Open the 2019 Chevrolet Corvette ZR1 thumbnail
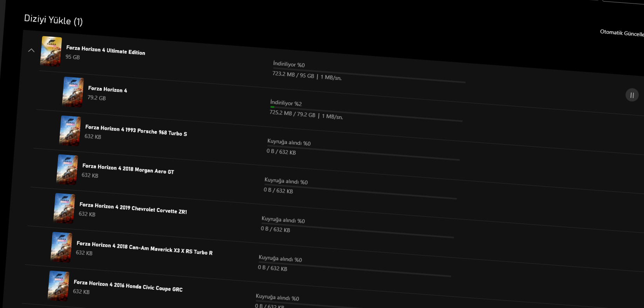Viewport: 644px width, 308px height. [x=64, y=208]
